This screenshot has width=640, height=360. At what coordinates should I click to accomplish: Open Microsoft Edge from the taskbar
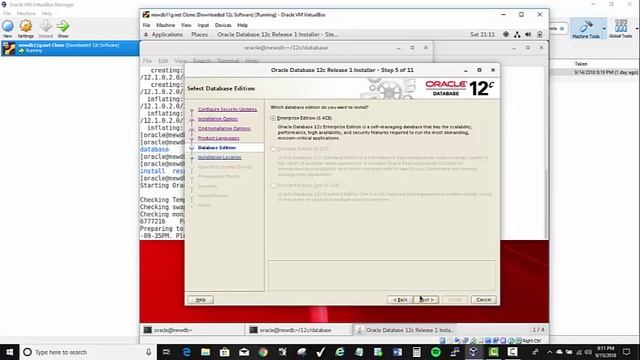[x=186, y=352]
